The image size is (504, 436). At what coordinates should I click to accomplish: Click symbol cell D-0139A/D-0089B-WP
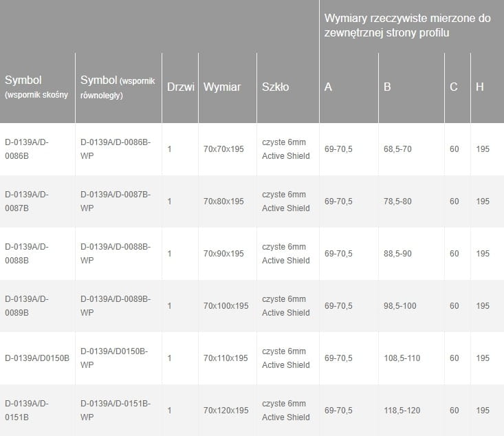coord(116,306)
